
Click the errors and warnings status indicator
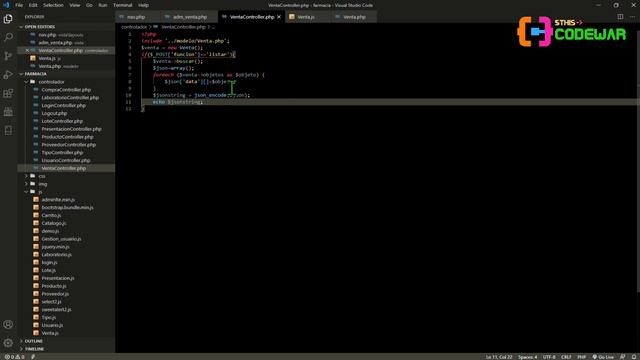pyautogui.click(x=14, y=357)
